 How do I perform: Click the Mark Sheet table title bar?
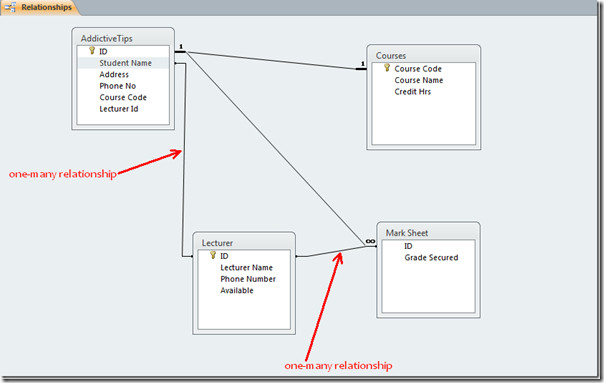point(428,232)
